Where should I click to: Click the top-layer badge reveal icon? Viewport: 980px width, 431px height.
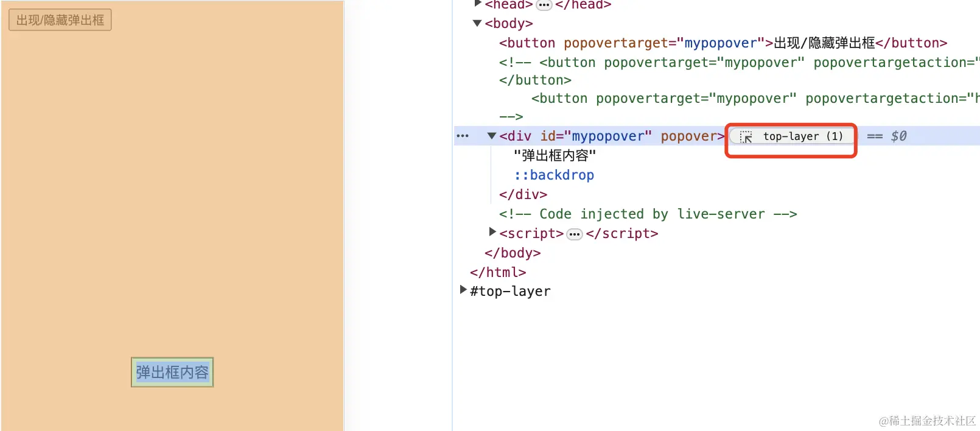(746, 137)
